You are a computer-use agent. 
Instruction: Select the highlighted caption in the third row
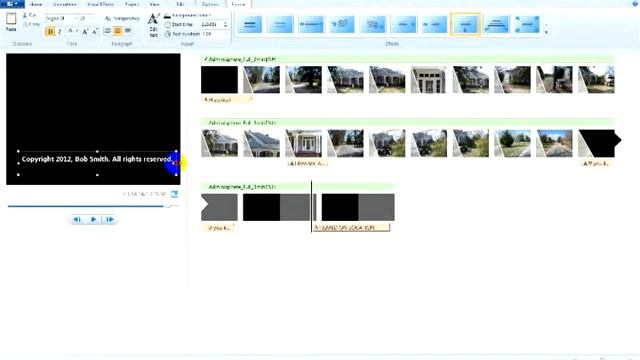[x=351, y=227]
